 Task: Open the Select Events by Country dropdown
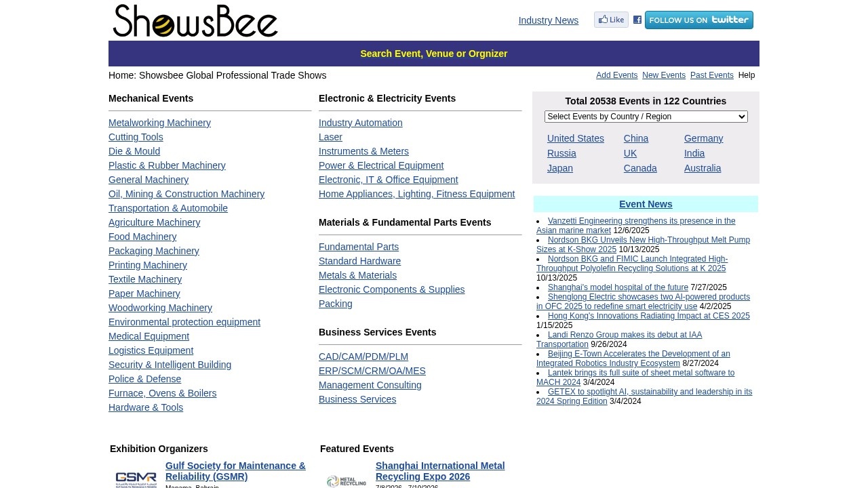(646, 117)
